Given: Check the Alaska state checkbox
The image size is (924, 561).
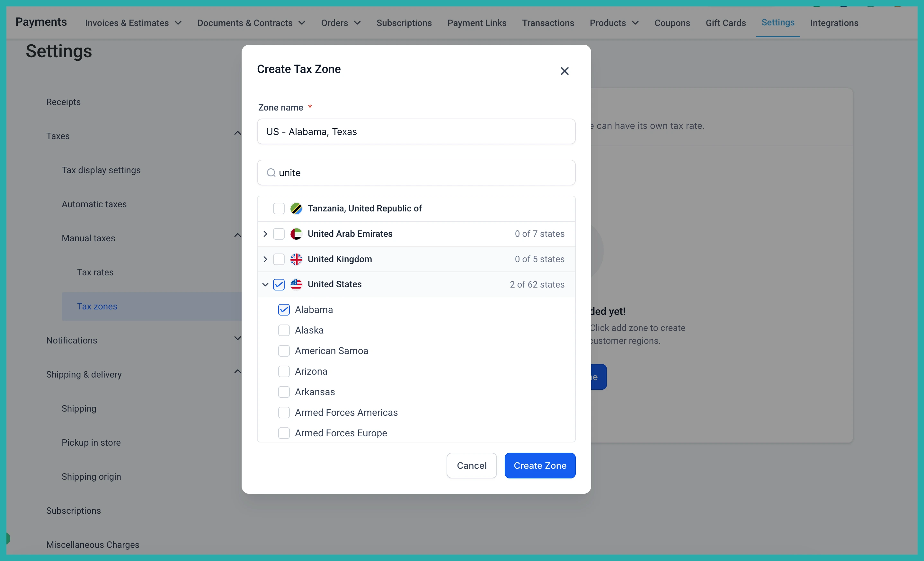Looking at the screenshot, I should pos(284,330).
